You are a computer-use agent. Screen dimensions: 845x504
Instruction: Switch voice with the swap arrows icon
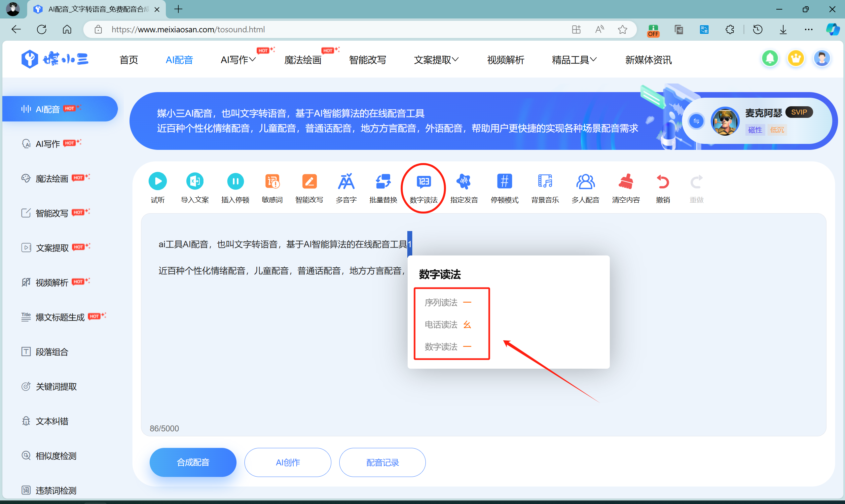click(x=696, y=121)
